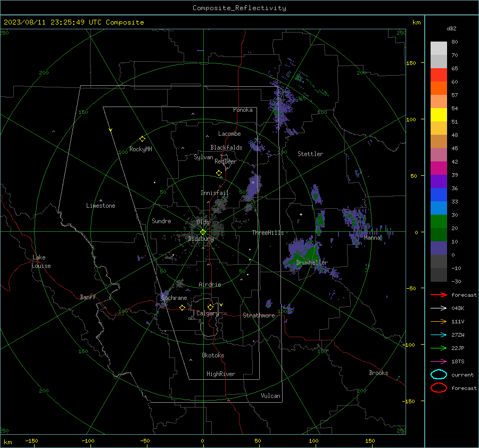Click the 18TS legend label

point(458,362)
